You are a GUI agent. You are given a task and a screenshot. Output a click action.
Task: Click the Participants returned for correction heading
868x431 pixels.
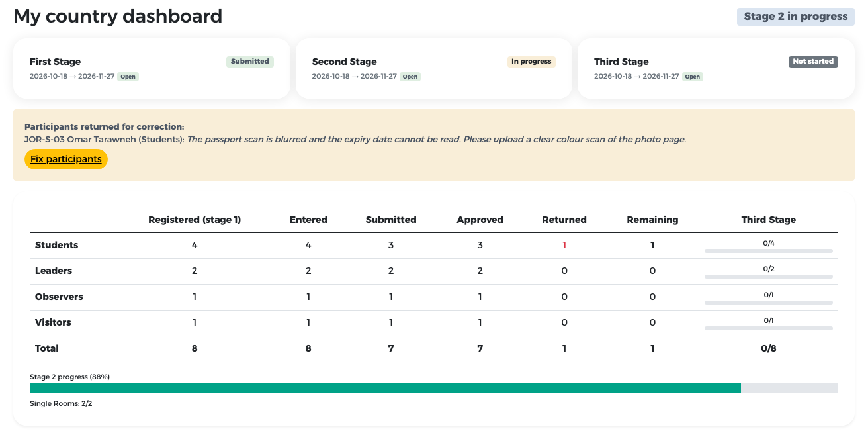point(105,126)
